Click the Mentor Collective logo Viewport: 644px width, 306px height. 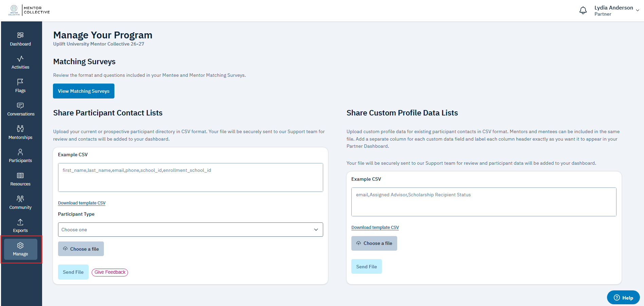tap(29, 10)
